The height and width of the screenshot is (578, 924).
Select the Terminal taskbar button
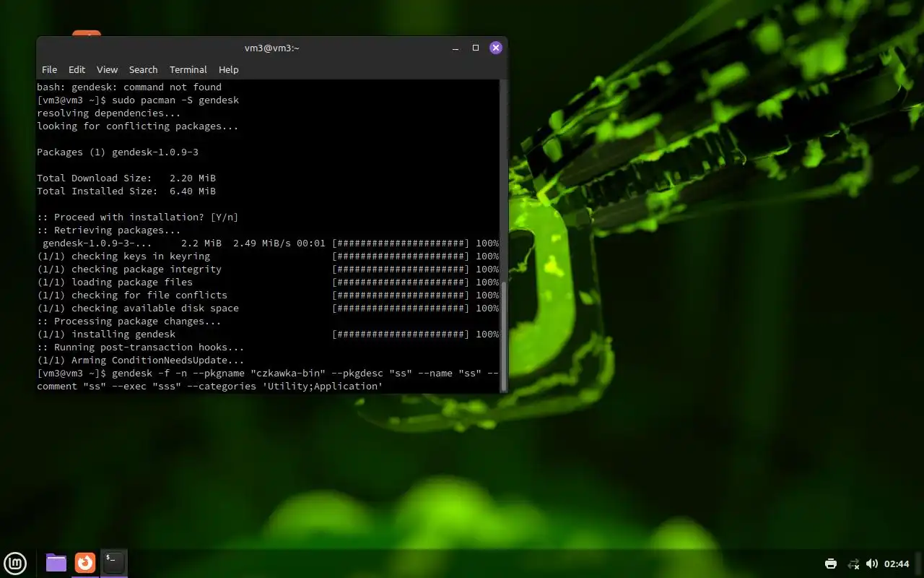pos(114,563)
